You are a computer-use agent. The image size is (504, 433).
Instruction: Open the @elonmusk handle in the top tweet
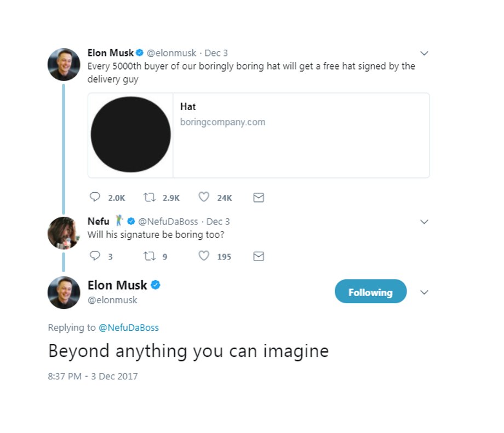click(171, 53)
